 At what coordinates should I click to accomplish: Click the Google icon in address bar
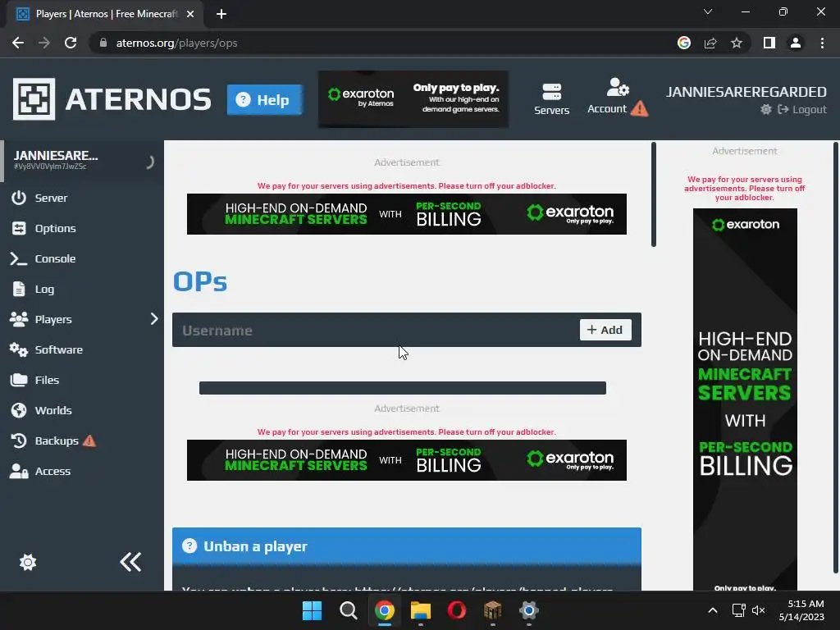[684, 43]
